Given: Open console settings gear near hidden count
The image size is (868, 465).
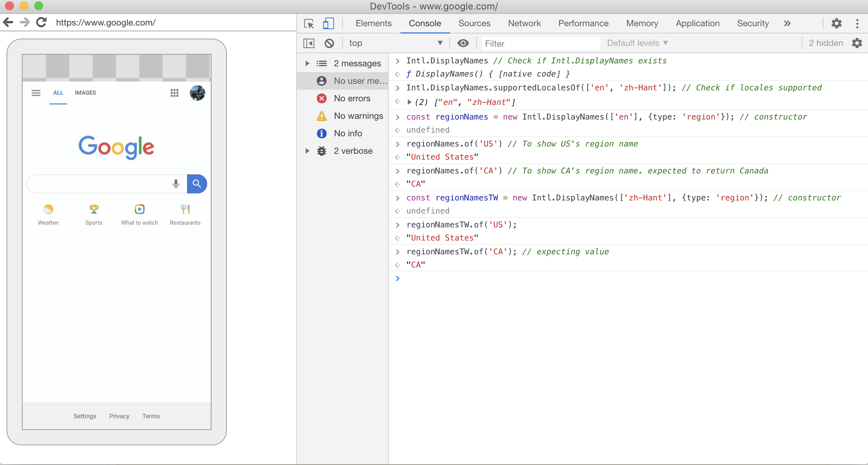Looking at the screenshot, I should tap(857, 43).
